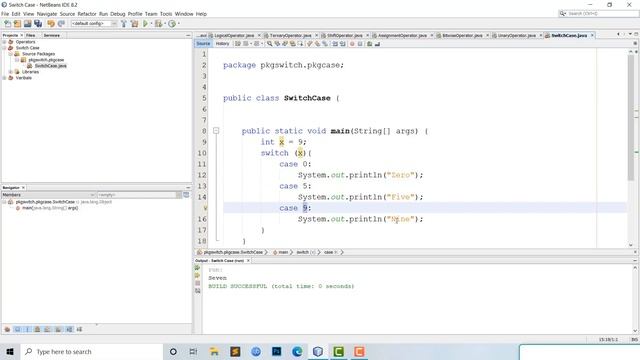Click the Stop Macro Recording icon

(x=360, y=44)
